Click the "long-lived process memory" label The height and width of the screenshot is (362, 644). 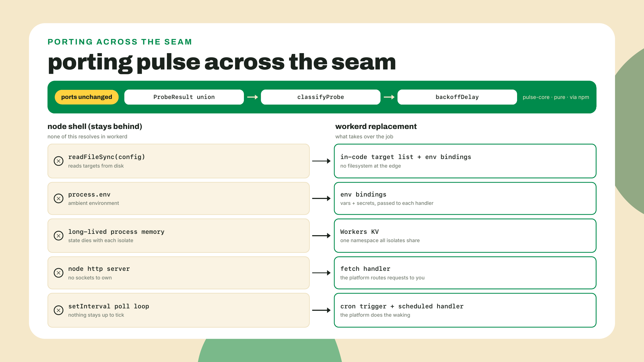116,232
